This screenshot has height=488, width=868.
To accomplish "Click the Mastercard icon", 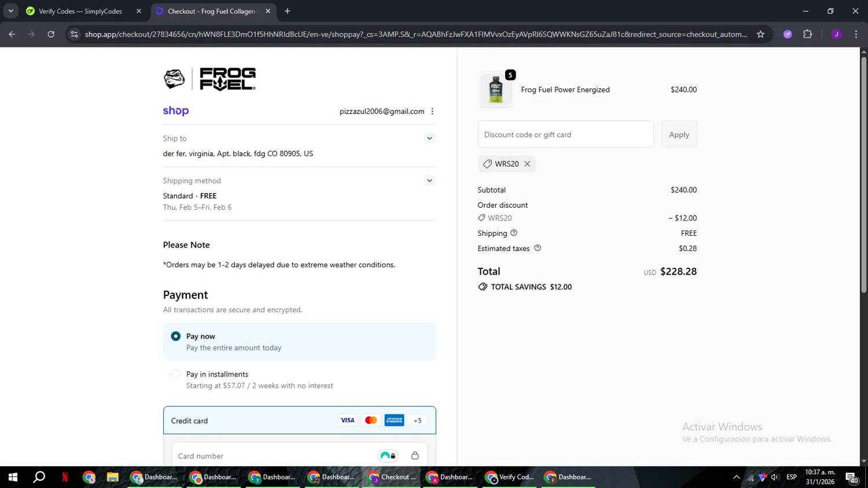I will click(371, 420).
